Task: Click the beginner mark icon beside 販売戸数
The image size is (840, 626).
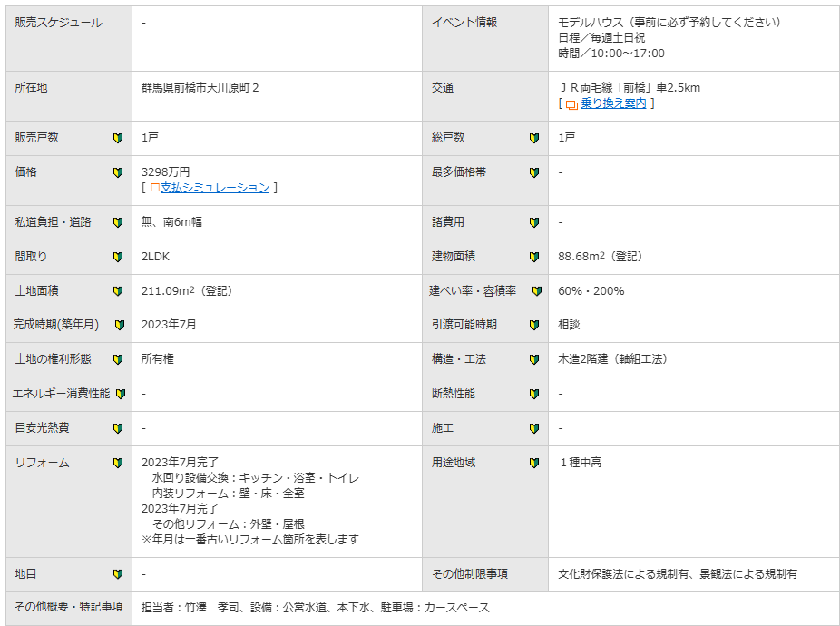Action: point(118,138)
